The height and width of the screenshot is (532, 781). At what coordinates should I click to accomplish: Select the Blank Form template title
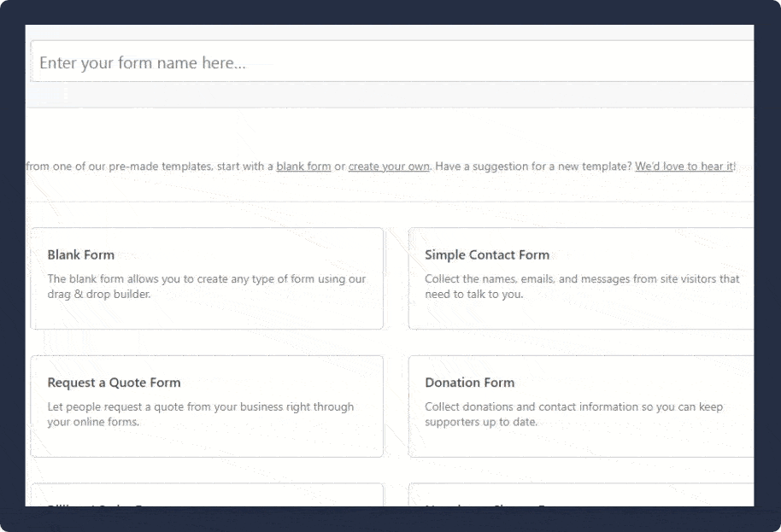[81, 254]
